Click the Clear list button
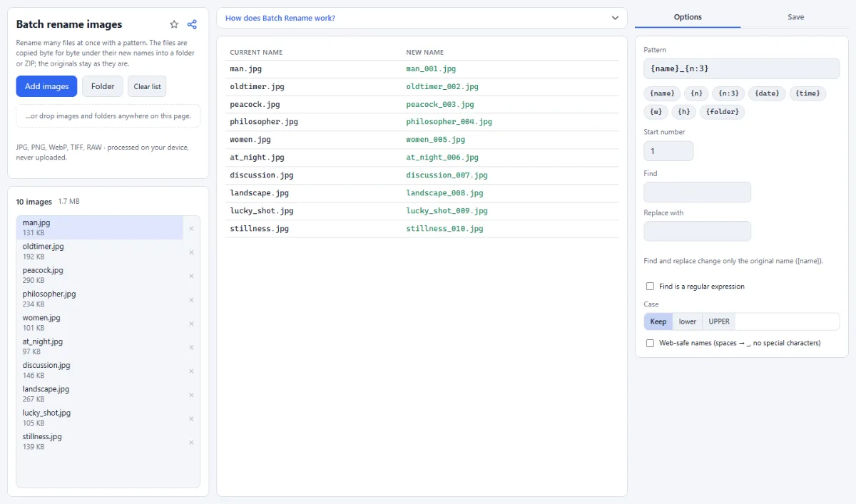The height and width of the screenshot is (504, 856). (147, 86)
